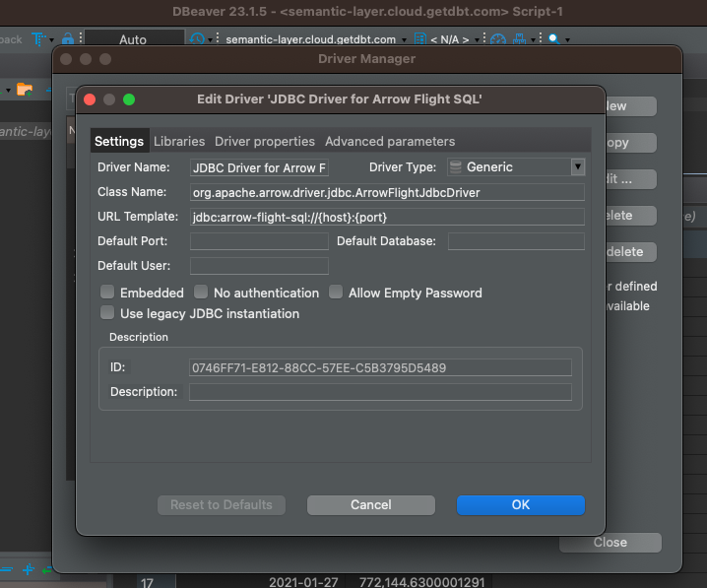Focus the Default Port field
707x588 pixels.
pos(259,241)
